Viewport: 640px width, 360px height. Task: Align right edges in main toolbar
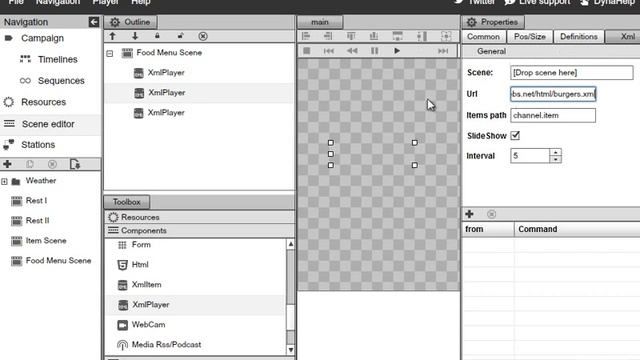[x=328, y=36]
